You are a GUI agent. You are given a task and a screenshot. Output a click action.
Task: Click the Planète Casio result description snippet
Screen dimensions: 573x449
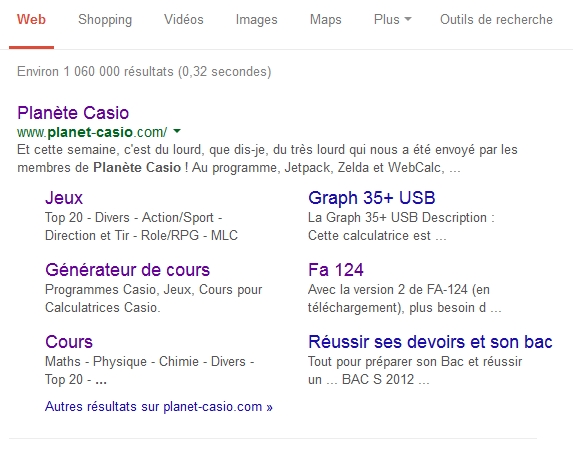[x=267, y=159]
